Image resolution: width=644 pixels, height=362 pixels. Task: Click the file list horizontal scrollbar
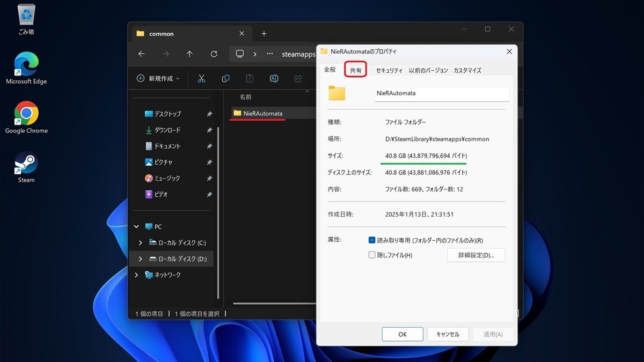[x=275, y=304]
